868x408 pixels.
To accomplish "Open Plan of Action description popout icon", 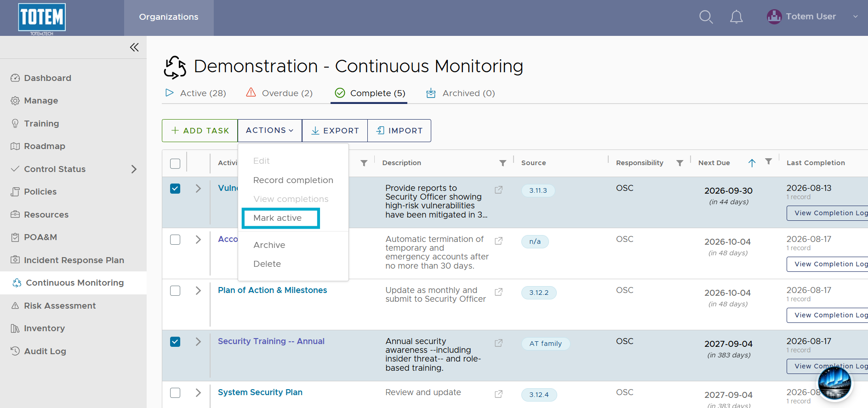I will pyautogui.click(x=498, y=292).
